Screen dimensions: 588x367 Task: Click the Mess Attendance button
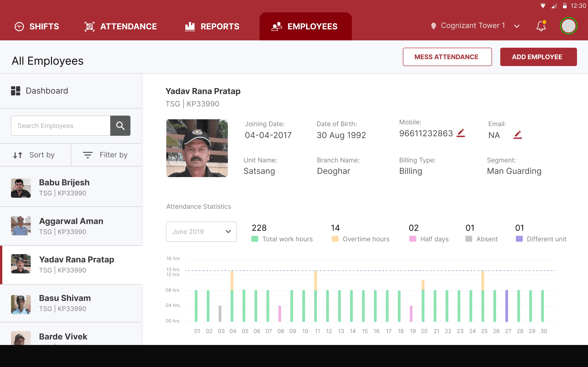447,57
